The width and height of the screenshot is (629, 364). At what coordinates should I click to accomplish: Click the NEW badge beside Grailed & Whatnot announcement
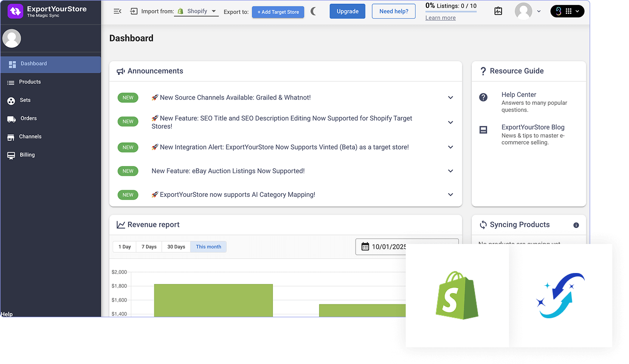[x=128, y=97]
